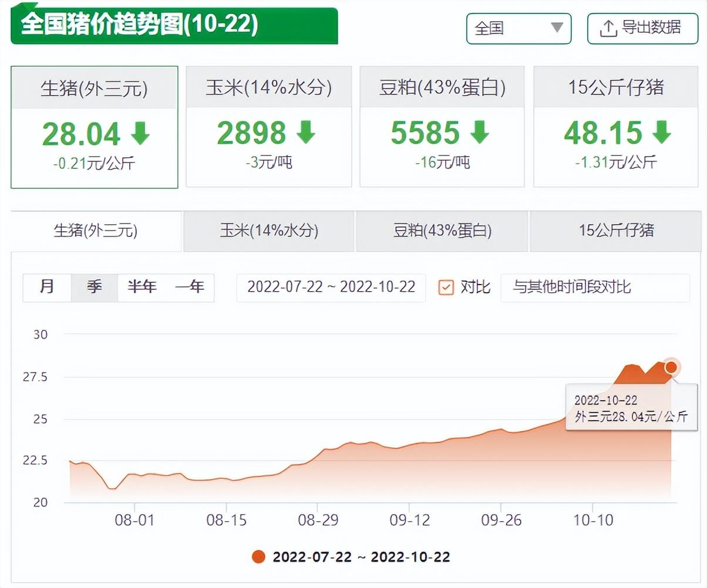This screenshot has width=707, height=588.
Task: Switch to 15公斤仔猪 chart tab
Action: 616,231
